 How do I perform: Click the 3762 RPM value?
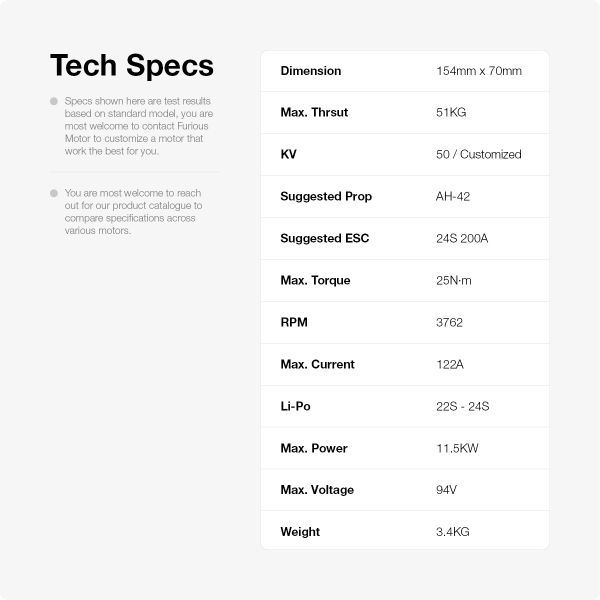click(450, 323)
